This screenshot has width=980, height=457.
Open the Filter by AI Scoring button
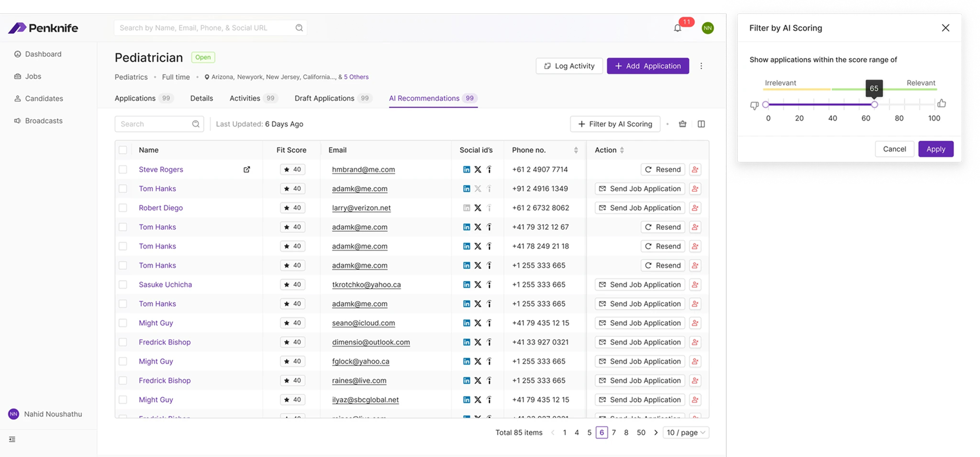[615, 124]
